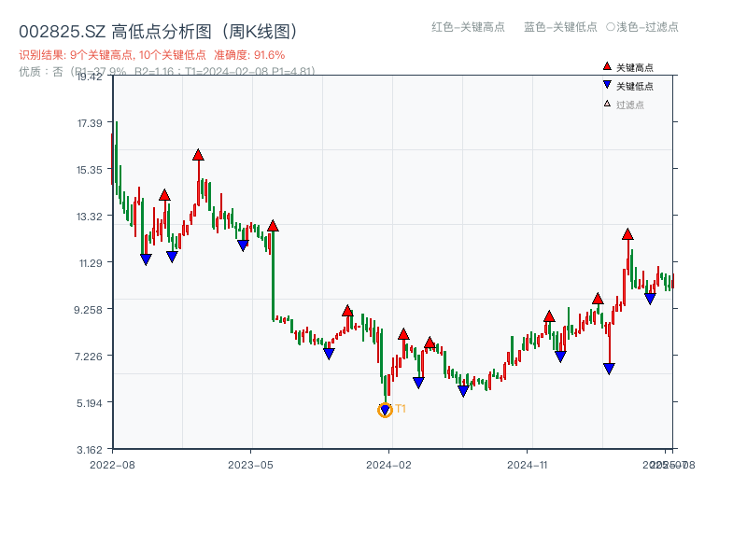Select the rightmost blue key-low triangle marker
Screen dimensions: 747x560
click(x=650, y=299)
